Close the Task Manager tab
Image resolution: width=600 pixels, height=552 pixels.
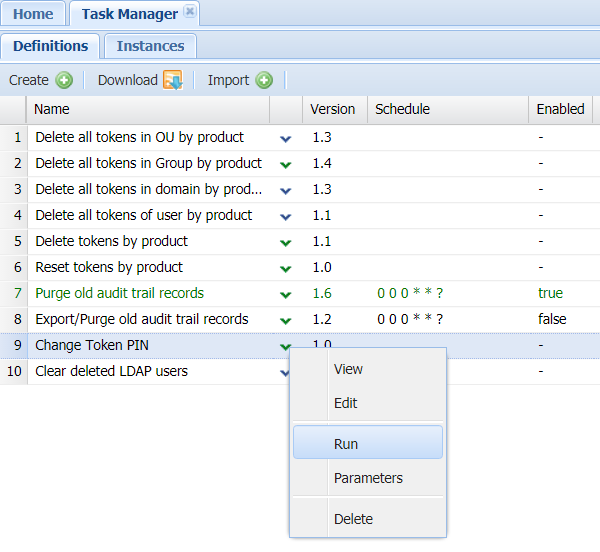pyautogui.click(x=190, y=13)
